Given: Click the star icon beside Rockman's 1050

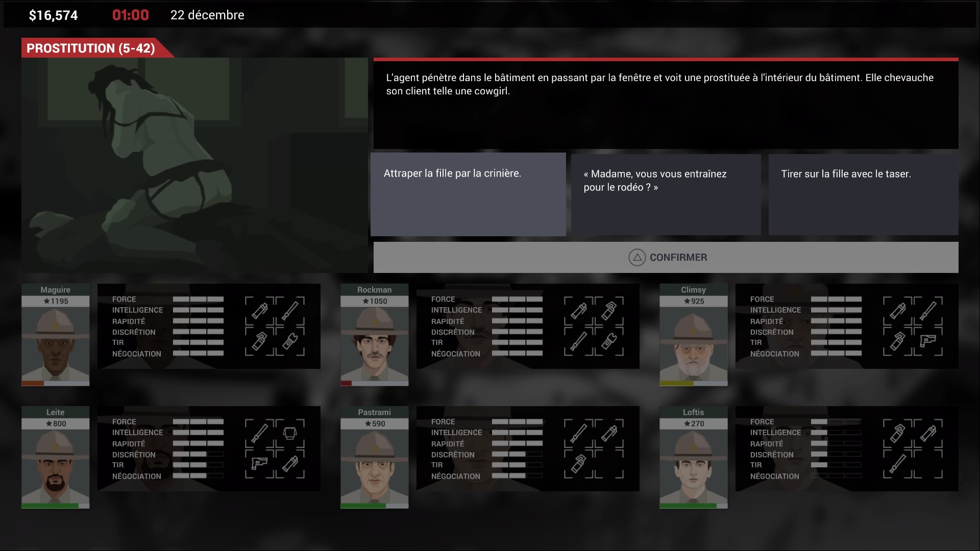Looking at the screenshot, I should [365, 301].
